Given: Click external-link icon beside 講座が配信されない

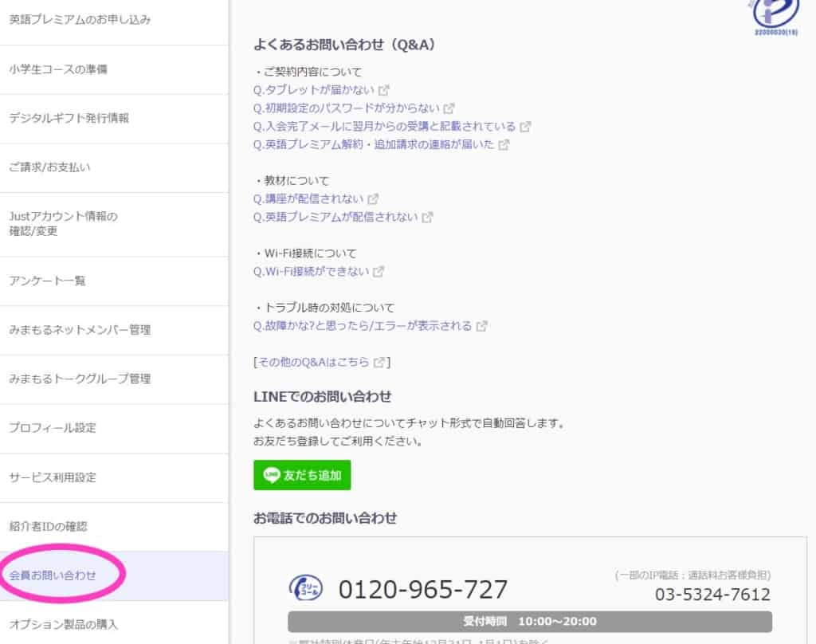Looking at the screenshot, I should [373, 199].
